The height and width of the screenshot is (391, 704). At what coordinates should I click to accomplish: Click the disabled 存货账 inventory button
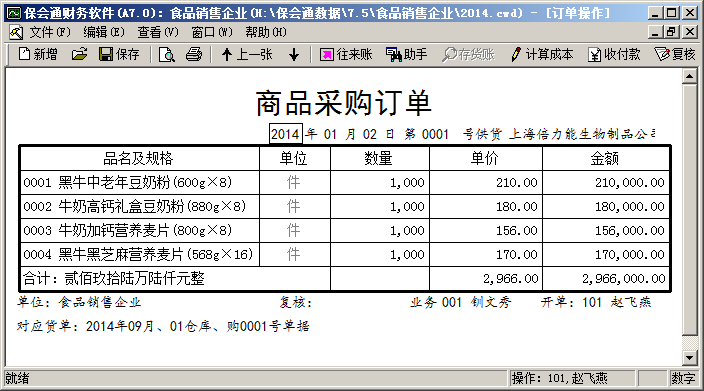(x=468, y=54)
